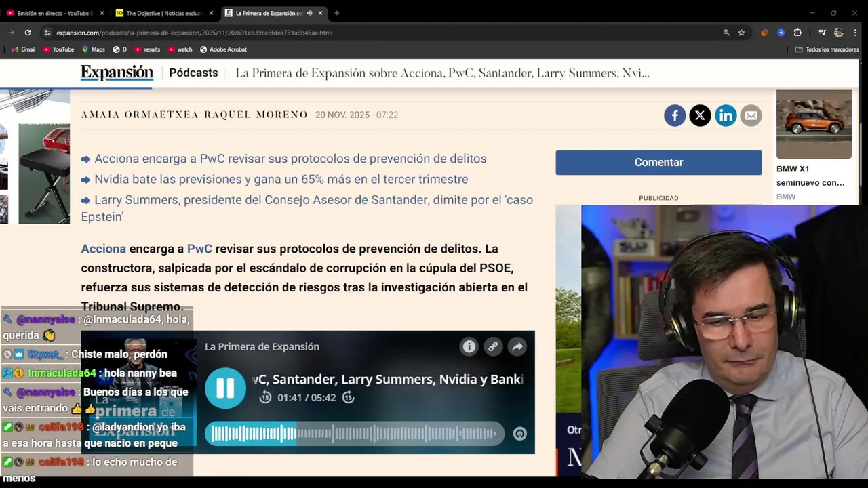868x488 pixels.
Task: Send the article by email icon
Action: (751, 116)
